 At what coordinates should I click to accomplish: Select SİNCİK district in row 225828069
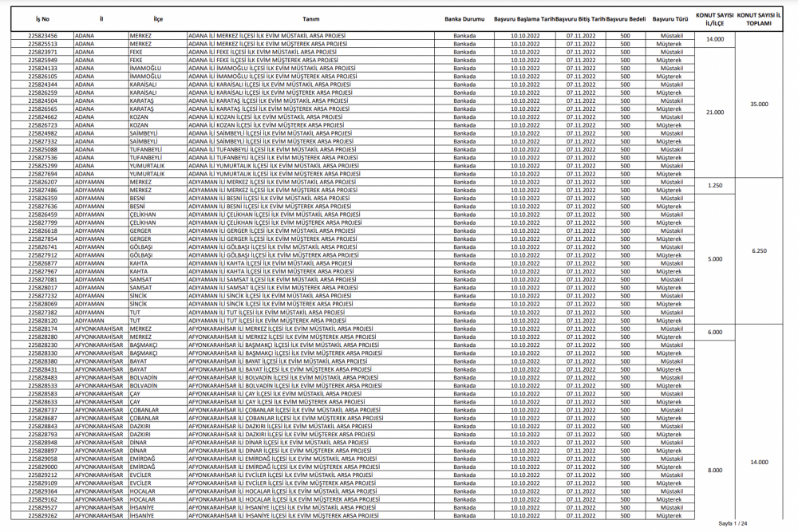pos(138,304)
